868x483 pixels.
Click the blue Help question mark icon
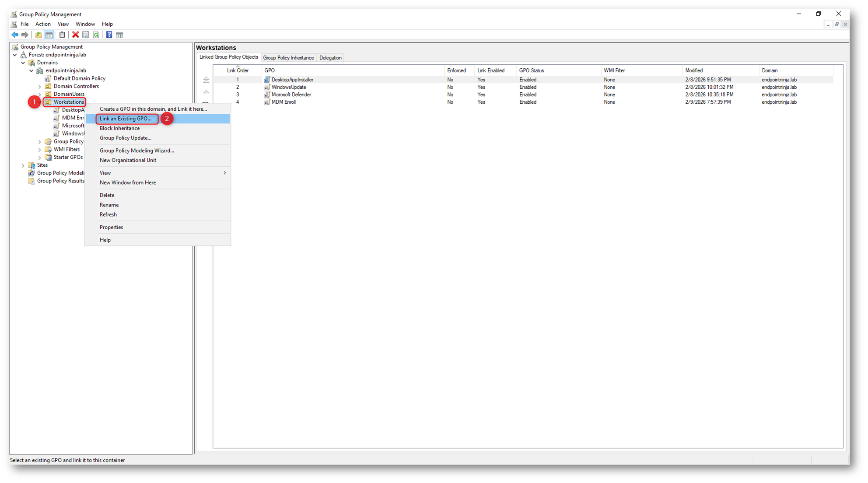(x=109, y=35)
